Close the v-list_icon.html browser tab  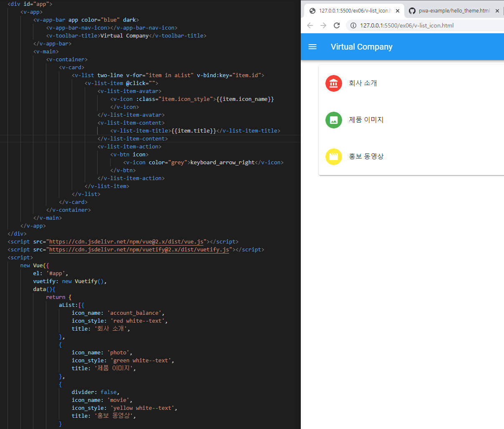tap(398, 11)
